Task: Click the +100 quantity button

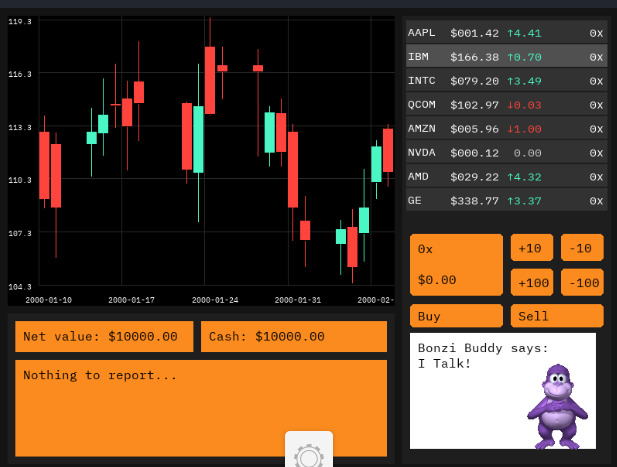Action: point(532,282)
